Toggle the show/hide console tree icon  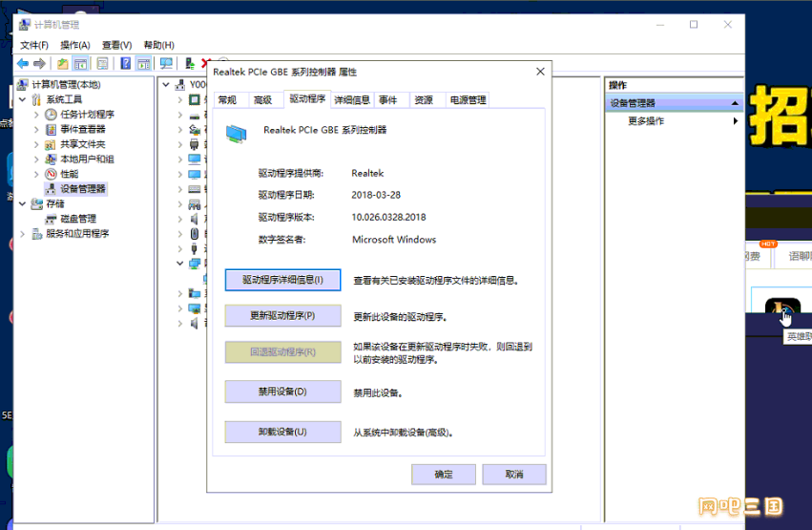coord(80,63)
